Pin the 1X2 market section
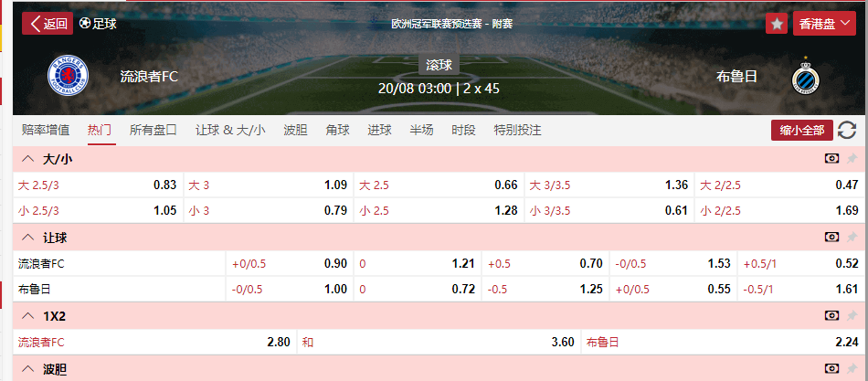The image size is (868, 381). 852,315
